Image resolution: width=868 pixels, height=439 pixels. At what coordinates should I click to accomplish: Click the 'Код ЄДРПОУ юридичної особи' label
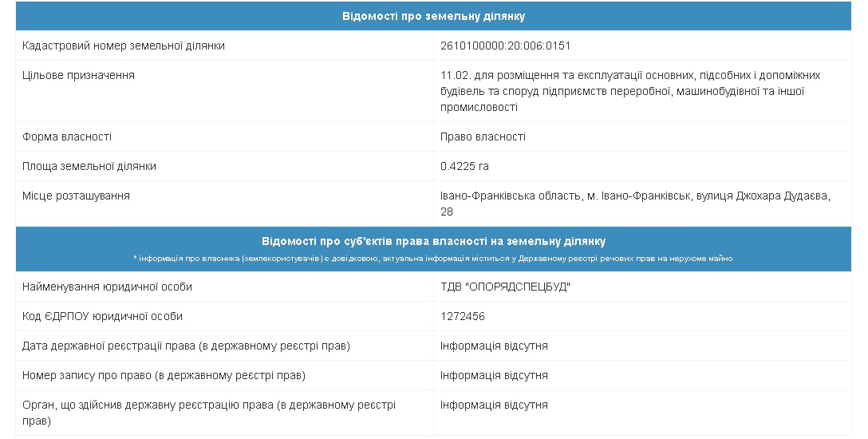tap(102, 317)
